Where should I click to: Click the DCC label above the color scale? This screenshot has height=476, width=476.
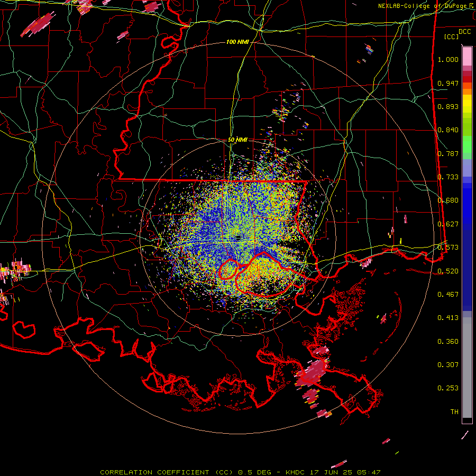click(464, 32)
